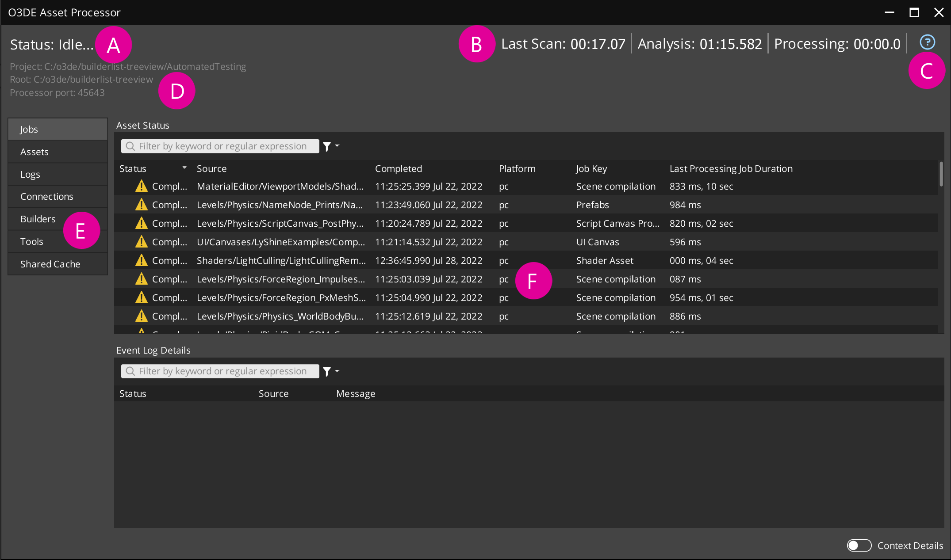Select Levels/Physics/ForceRegion_Impulses source cell
Image resolution: width=951 pixels, height=560 pixels.
[x=281, y=279]
